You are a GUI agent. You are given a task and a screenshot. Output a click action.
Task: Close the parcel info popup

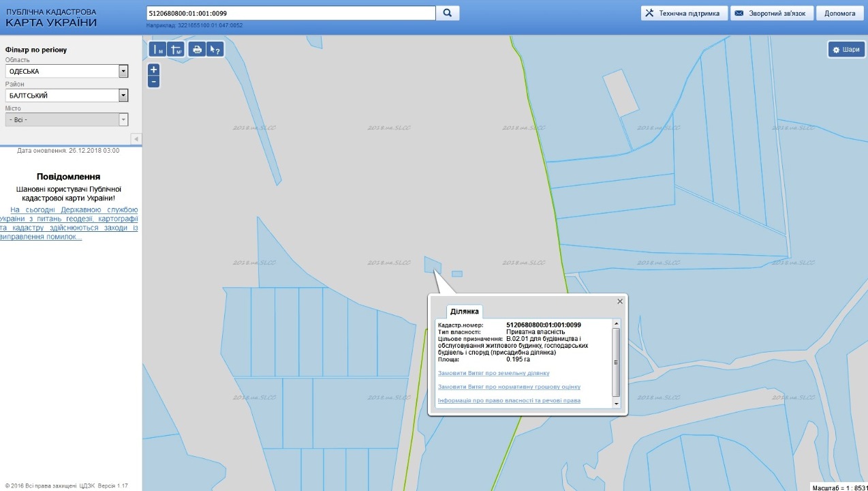(620, 301)
